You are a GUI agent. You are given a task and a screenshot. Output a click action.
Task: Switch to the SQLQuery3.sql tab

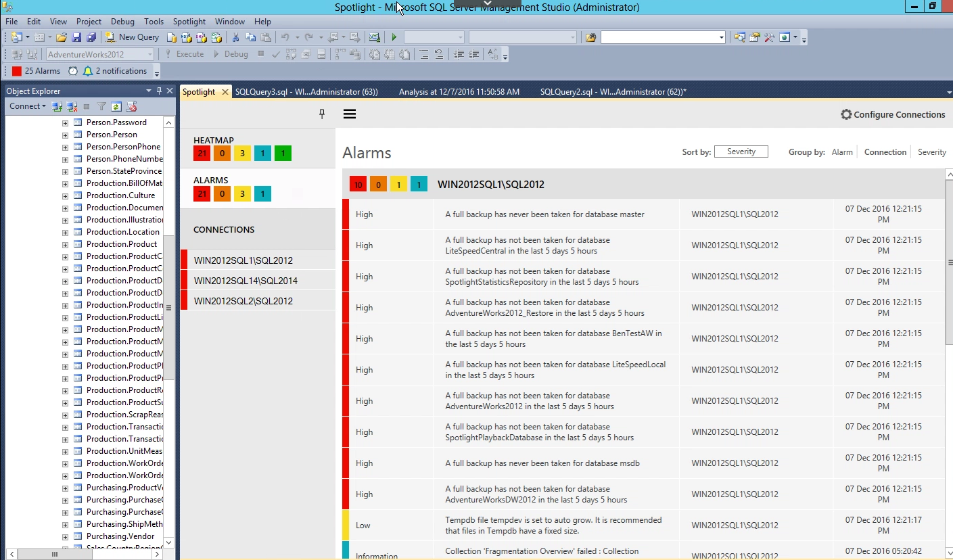point(306,92)
